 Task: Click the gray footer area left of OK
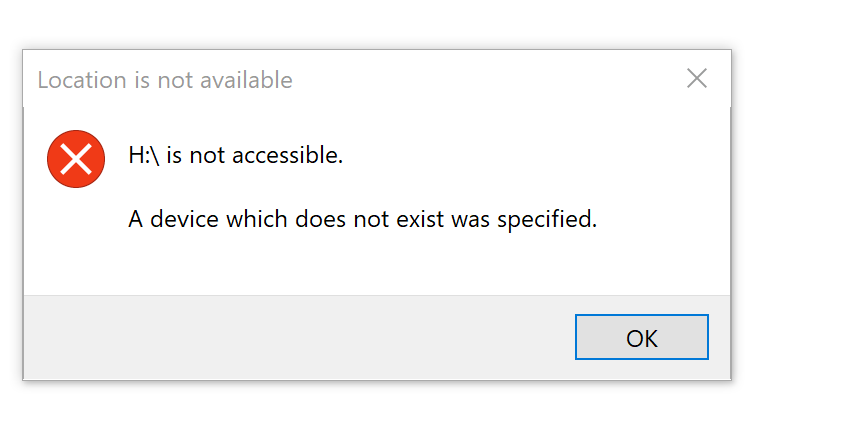click(300, 337)
